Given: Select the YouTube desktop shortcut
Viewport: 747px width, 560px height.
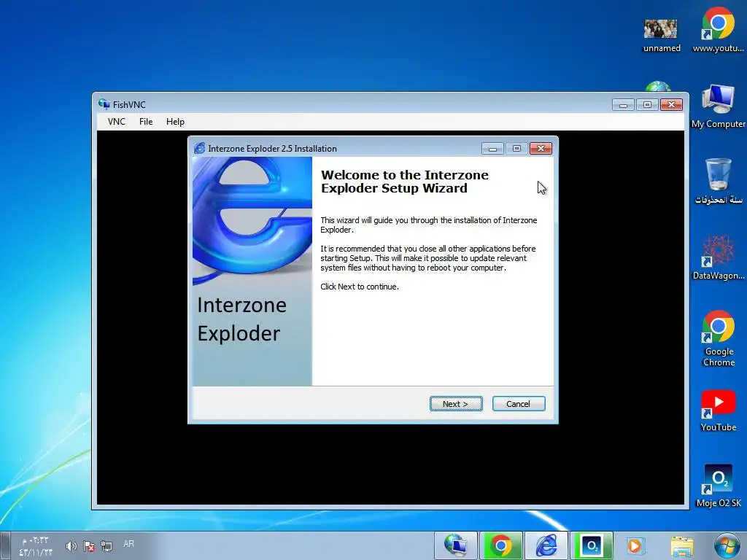Looking at the screenshot, I should (719, 411).
